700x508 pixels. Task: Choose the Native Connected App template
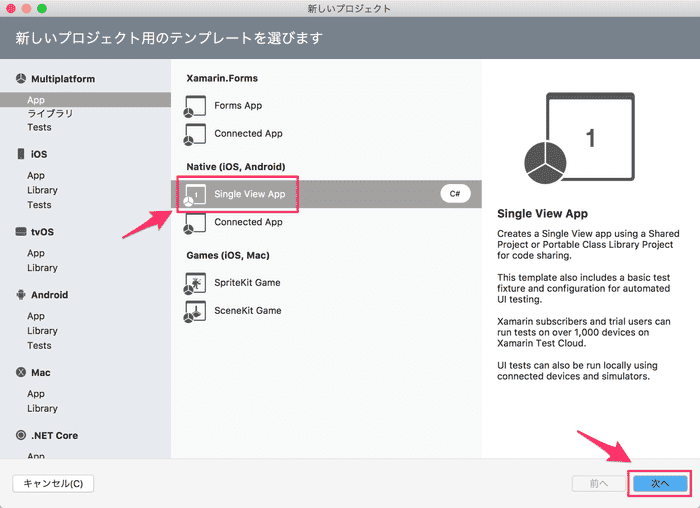click(x=248, y=222)
